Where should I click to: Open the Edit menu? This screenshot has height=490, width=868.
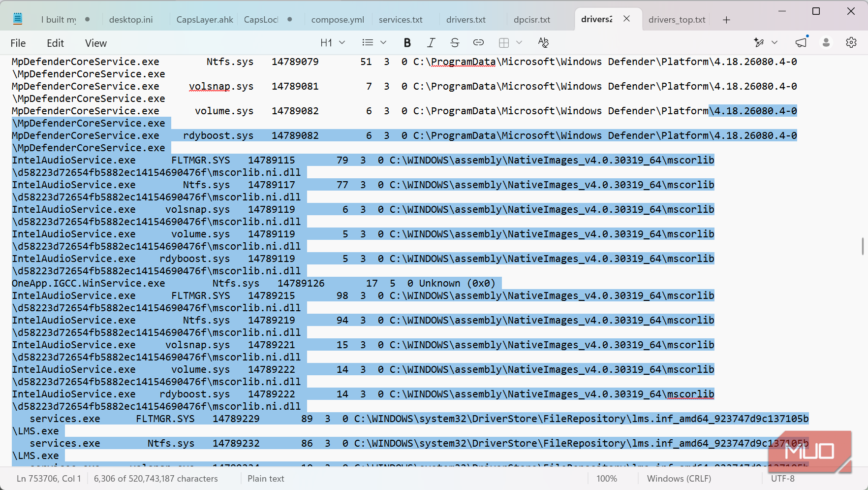click(55, 43)
